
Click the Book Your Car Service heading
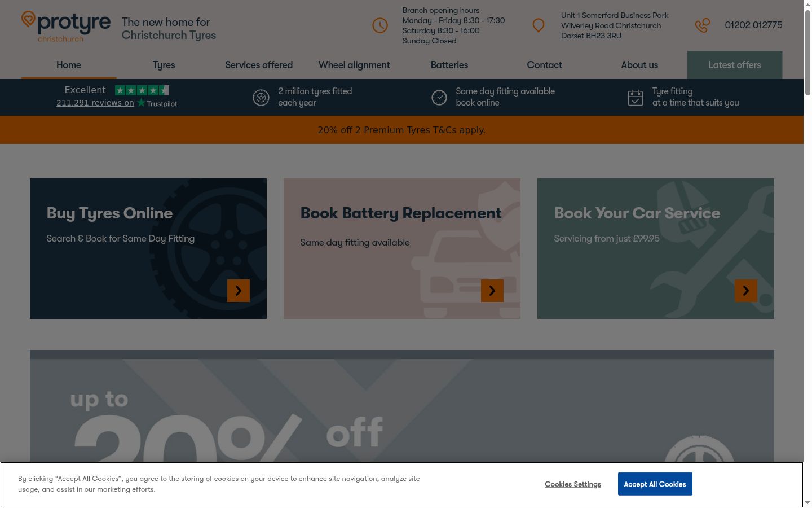(637, 213)
